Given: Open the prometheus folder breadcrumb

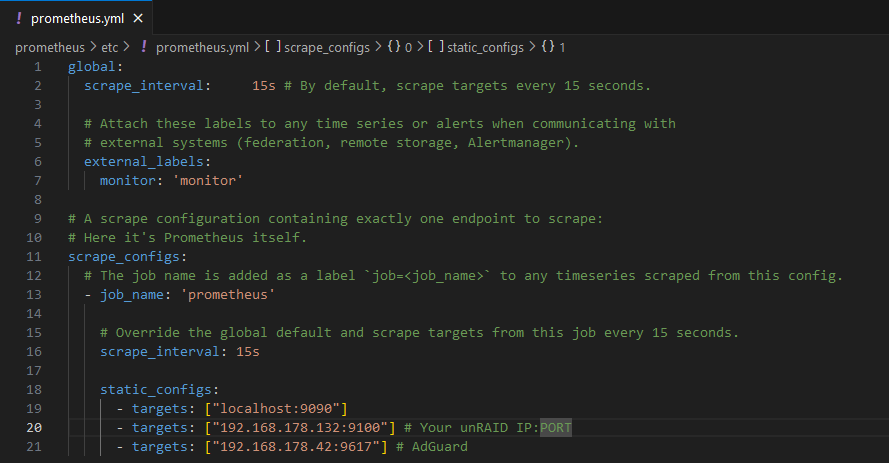Looking at the screenshot, I should click(50, 48).
